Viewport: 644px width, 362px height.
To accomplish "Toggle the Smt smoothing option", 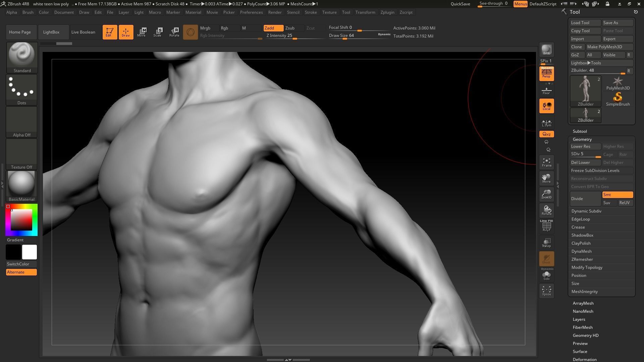I will point(618,195).
